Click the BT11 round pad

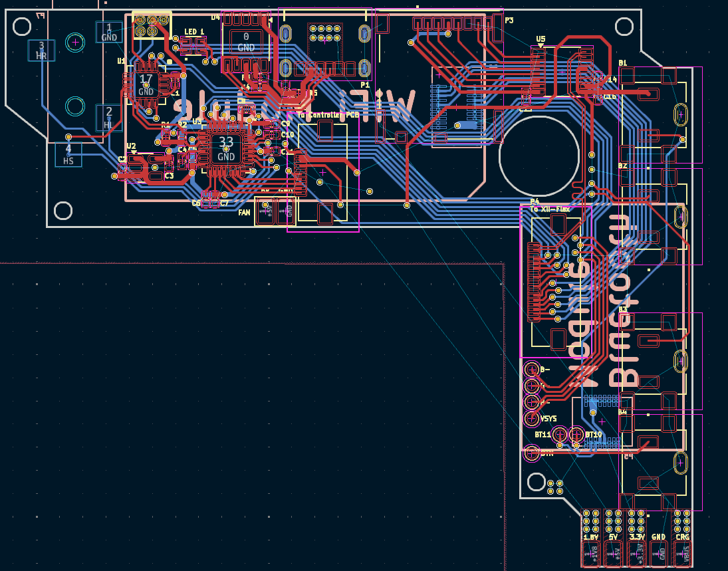(560, 435)
